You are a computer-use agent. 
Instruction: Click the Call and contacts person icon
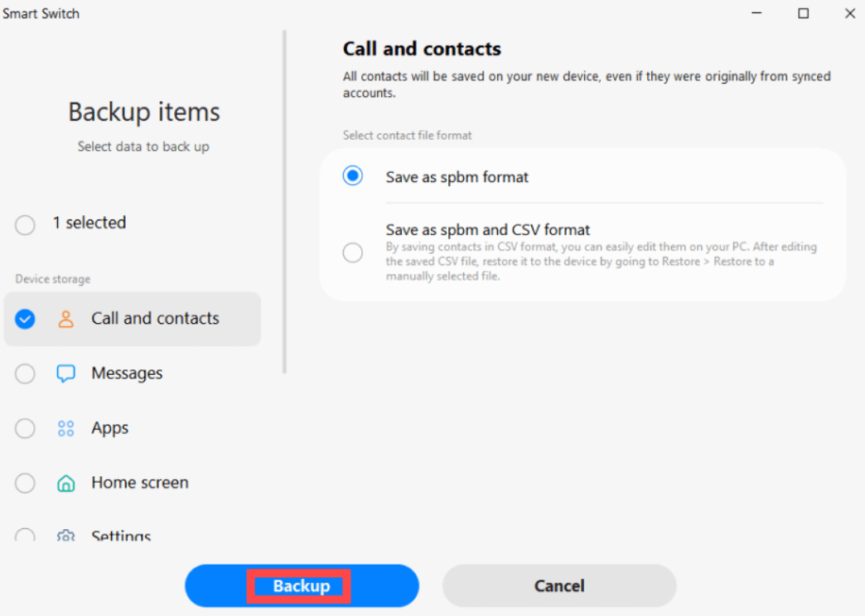pyautogui.click(x=65, y=319)
